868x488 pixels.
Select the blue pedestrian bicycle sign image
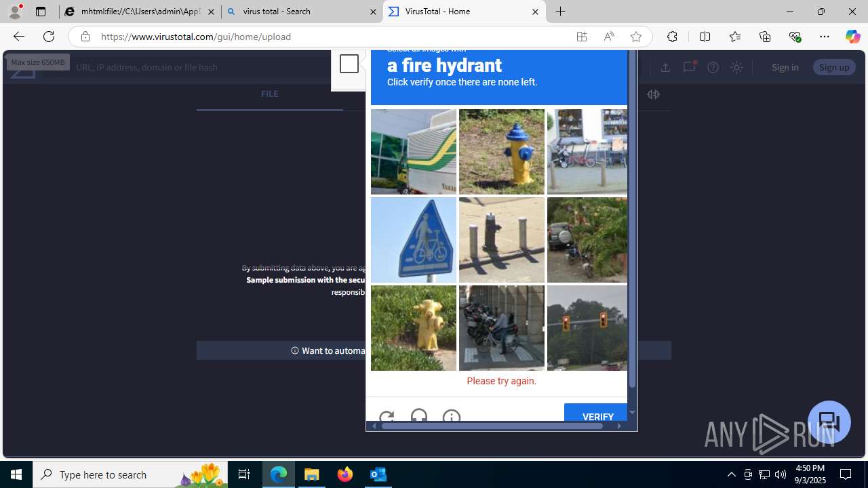414,240
